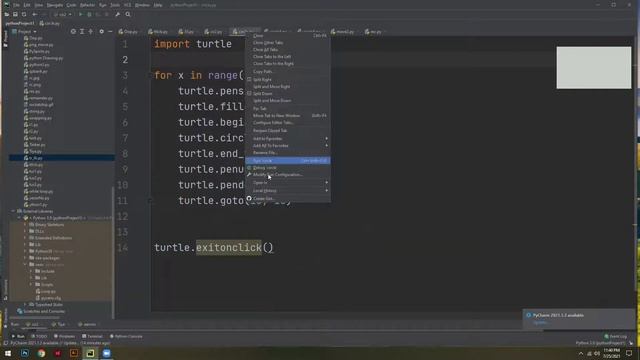
Task: Open the Windows notification center icon
Action: click(629, 353)
